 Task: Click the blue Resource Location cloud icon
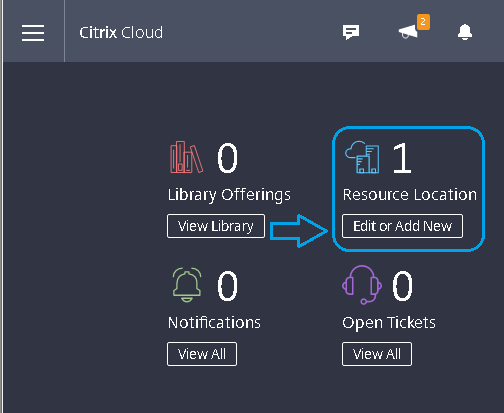click(x=362, y=157)
